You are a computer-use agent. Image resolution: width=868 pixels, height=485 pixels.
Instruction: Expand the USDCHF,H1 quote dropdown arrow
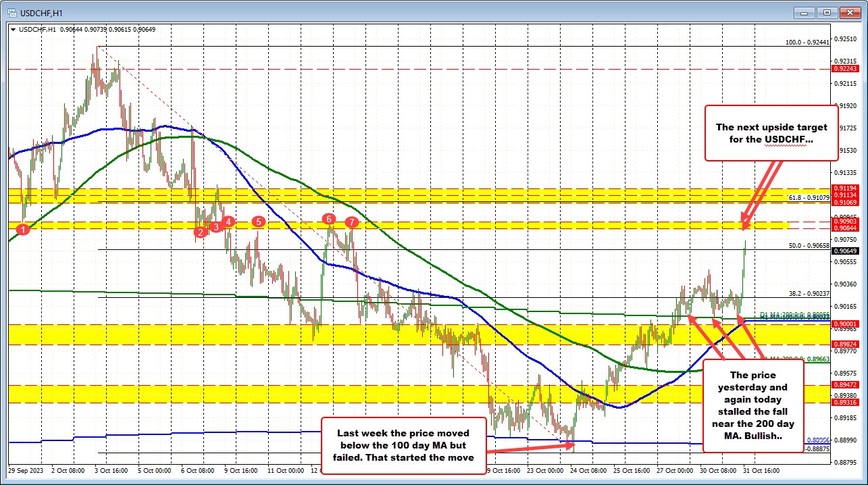(14, 30)
